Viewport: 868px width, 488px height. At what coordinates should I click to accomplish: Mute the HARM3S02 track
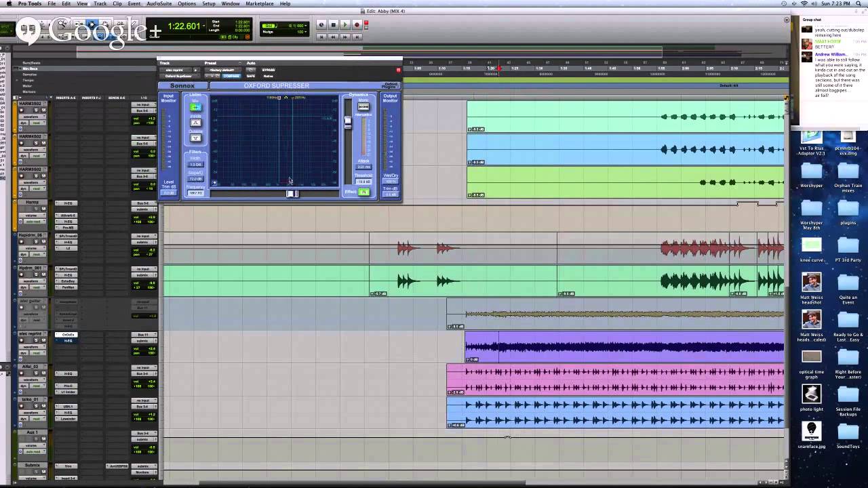pos(43,110)
